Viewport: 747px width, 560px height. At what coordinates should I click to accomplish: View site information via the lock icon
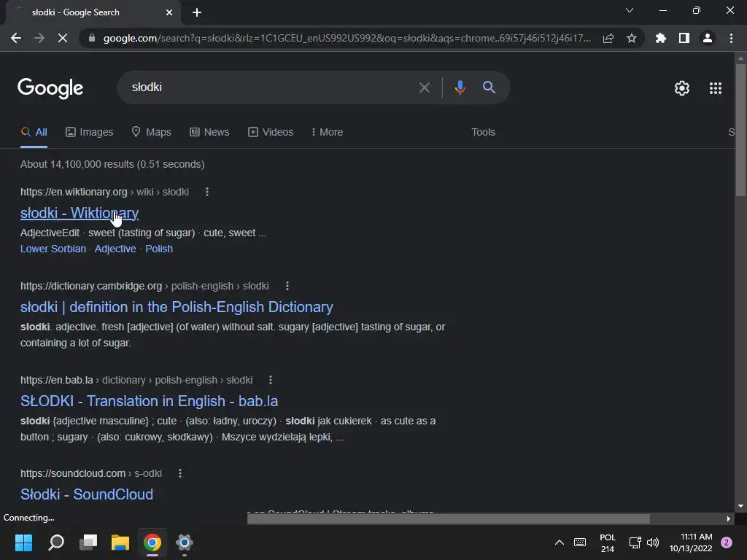click(92, 38)
